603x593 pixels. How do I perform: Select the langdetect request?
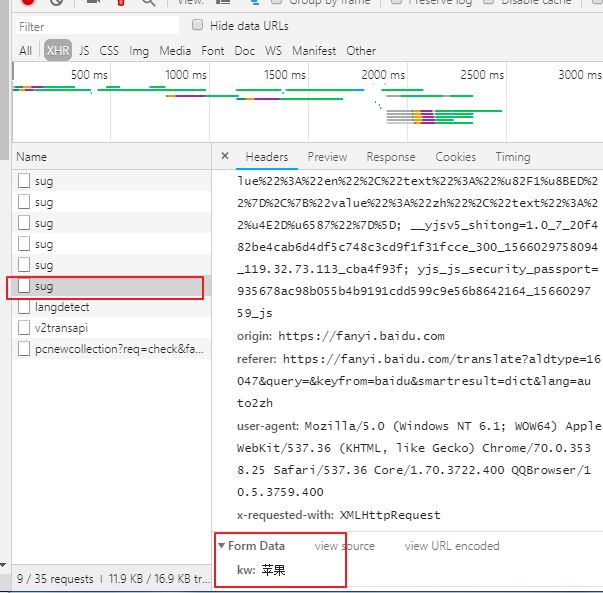click(111, 307)
